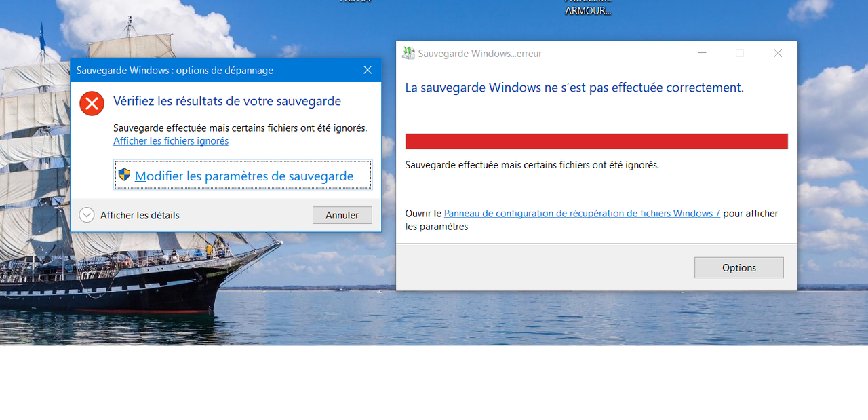The height and width of the screenshot is (420, 868).
Task: Click 'Sauvegarde effectuée' message in erreur window
Action: 532,165
